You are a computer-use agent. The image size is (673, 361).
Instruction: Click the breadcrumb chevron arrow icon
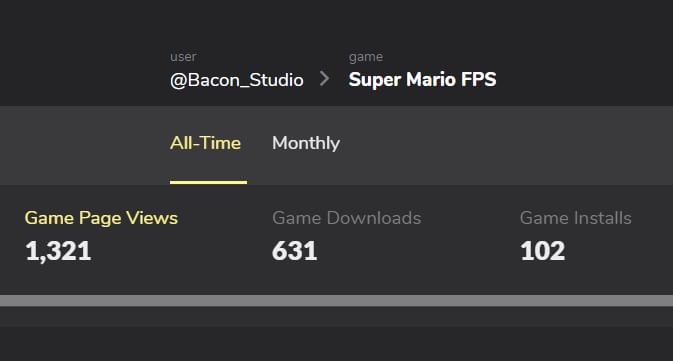tap(324, 79)
